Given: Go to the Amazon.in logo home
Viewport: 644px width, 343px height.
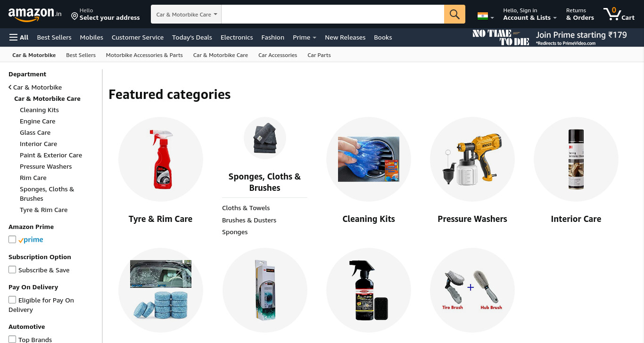Looking at the screenshot, I should [35, 14].
